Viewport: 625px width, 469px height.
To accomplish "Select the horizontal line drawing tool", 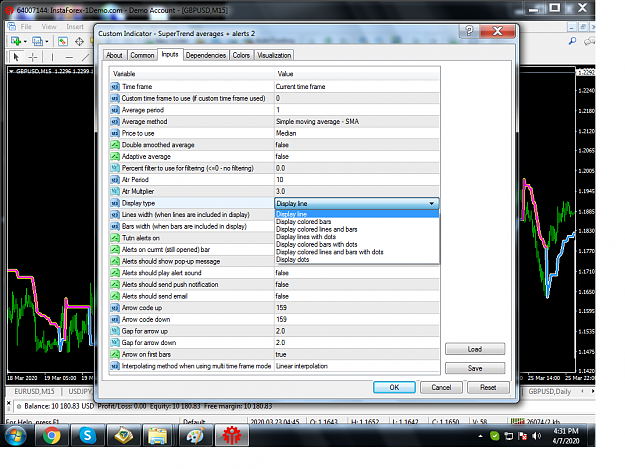I will [x=69, y=57].
